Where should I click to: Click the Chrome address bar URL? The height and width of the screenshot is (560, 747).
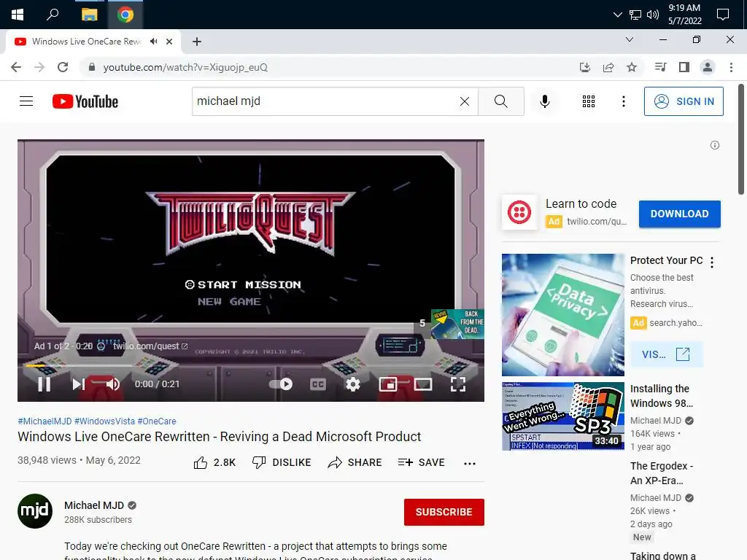click(x=185, y=67)
